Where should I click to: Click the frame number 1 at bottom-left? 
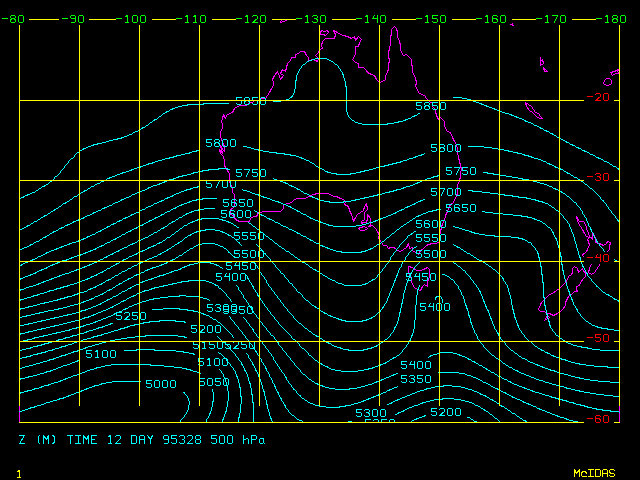pyautogui.click(x=19, y=472)
